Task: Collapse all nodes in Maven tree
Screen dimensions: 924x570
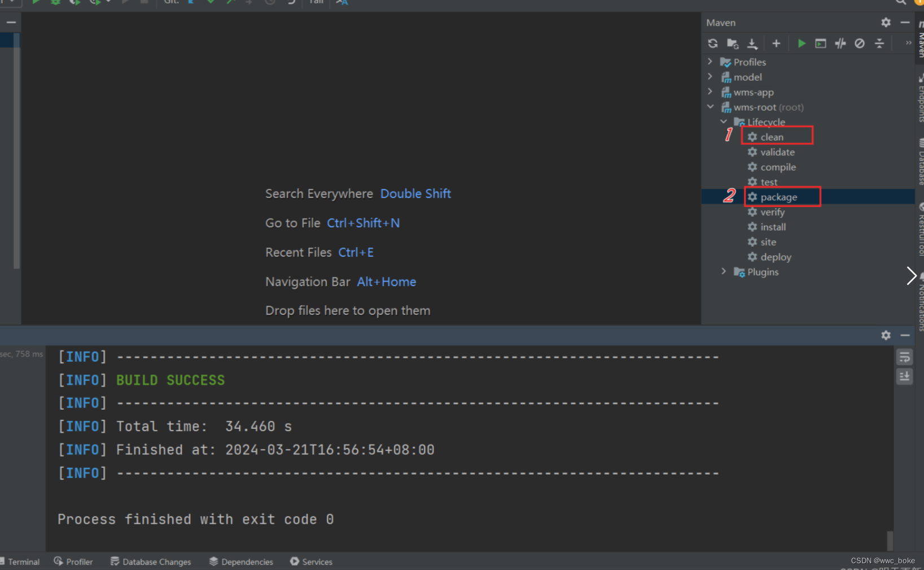Action: 879,43
